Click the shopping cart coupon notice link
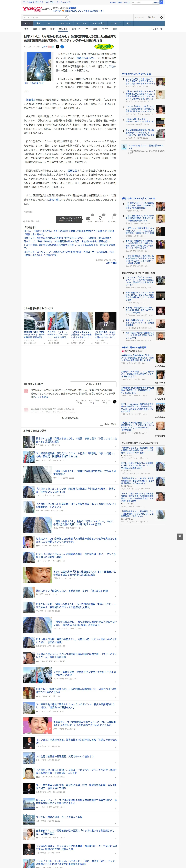The height and width of the screenshot is (868, 186). [x=83, y=11]
